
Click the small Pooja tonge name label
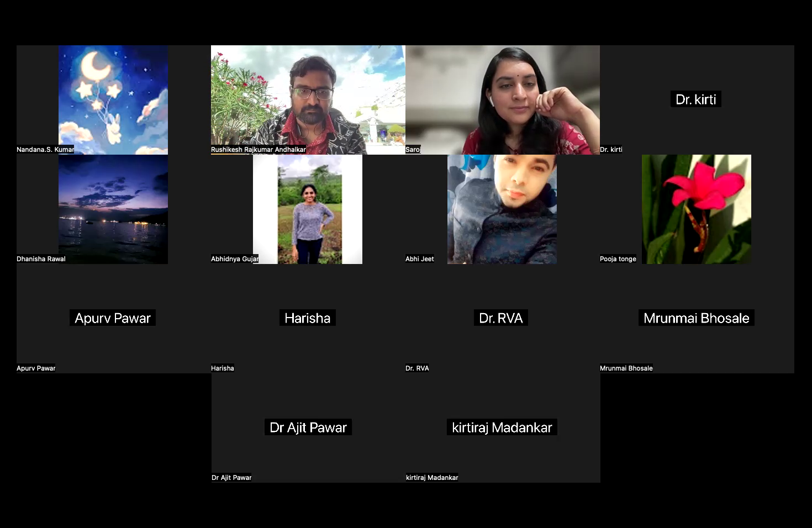tap(618, 259)
